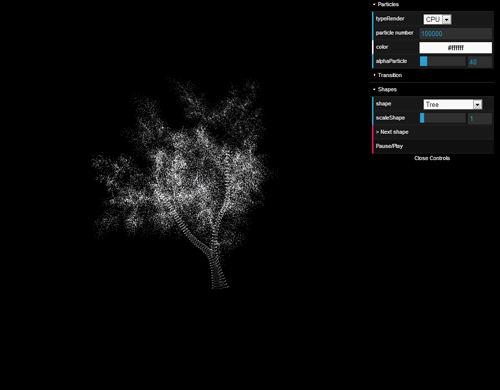Click the alphaParticle label

tap(391, 61)
